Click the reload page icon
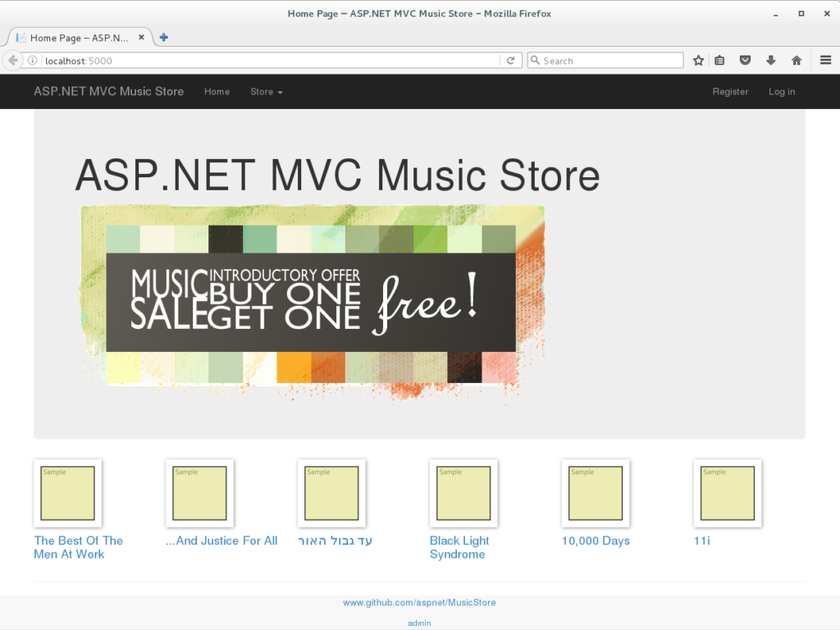Screen dimensions: 840x630 [510, 61]
